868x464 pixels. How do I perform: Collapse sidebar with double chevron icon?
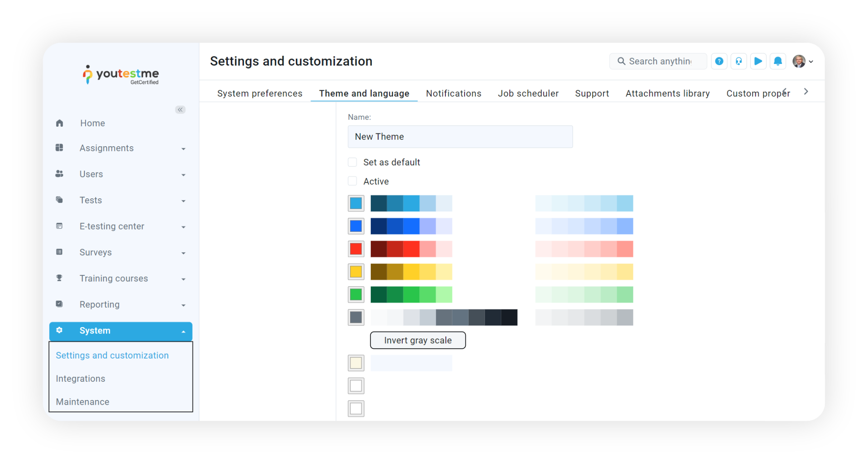coord(180,110)
